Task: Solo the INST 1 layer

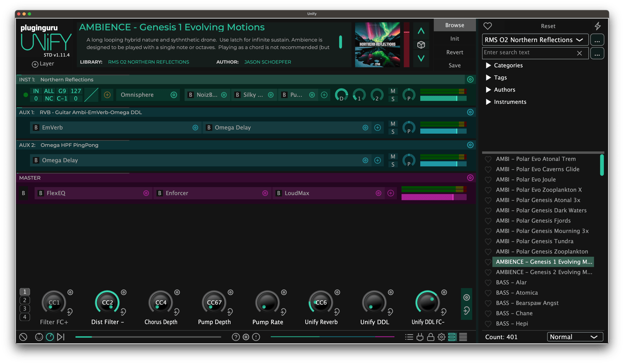Action: (393, 99)
